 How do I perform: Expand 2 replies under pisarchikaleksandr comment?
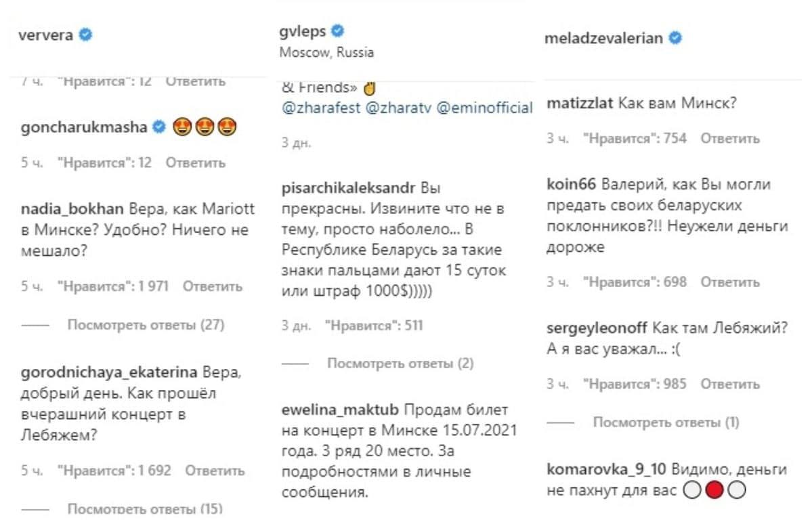point(400,364)
